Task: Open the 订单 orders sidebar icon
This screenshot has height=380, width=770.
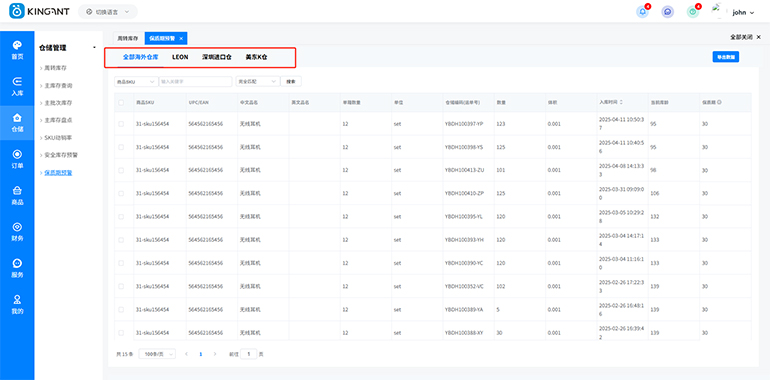Action: coord(17,159)
